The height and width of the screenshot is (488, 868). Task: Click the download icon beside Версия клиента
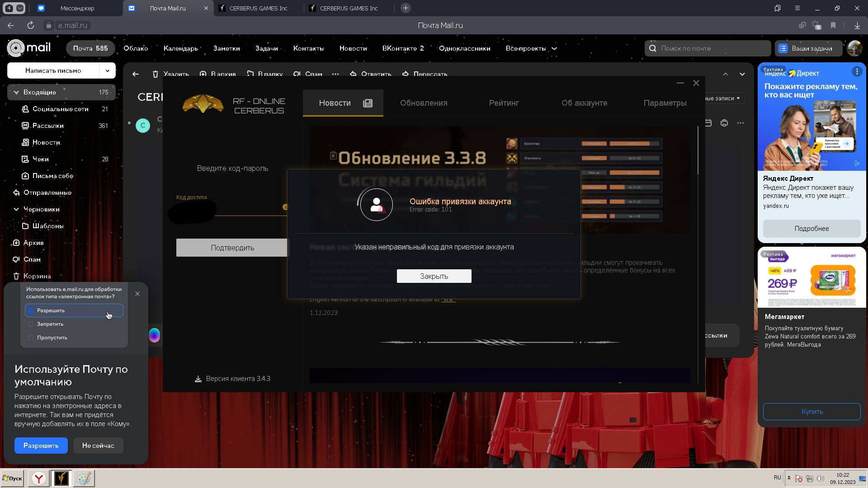(198, 379)
